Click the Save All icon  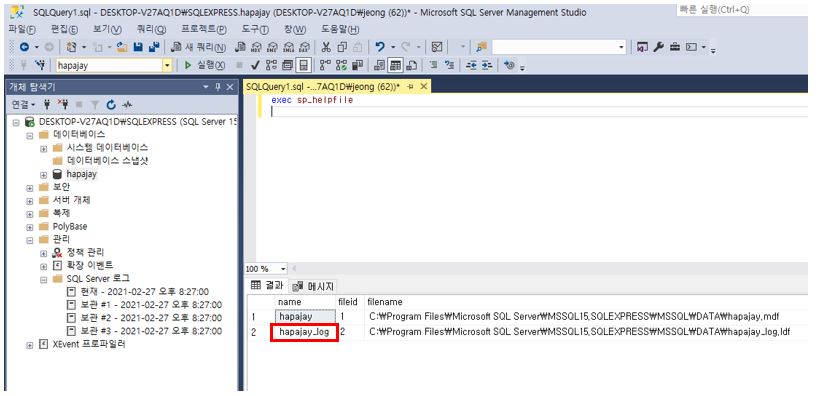coord(154,47)
